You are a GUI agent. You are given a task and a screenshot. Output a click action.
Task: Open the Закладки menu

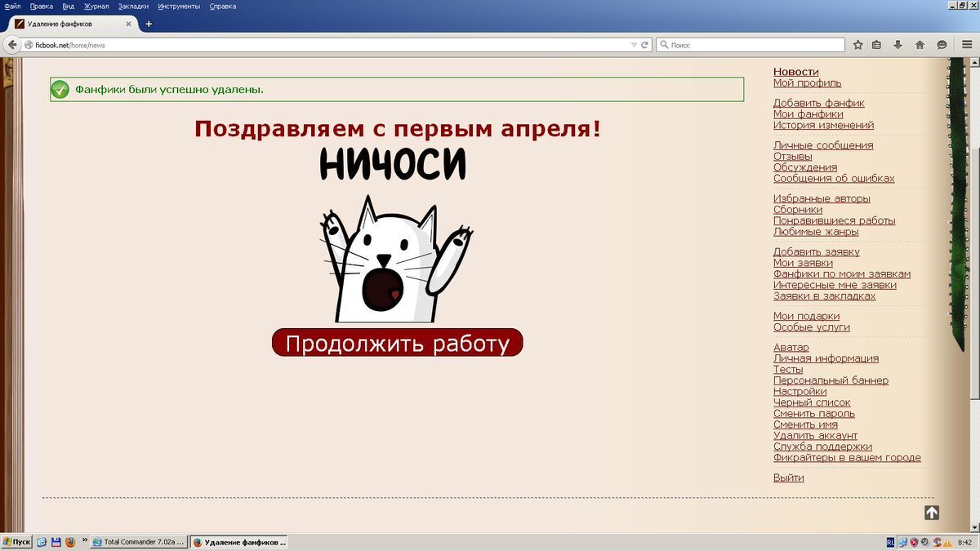click(133, 6)
